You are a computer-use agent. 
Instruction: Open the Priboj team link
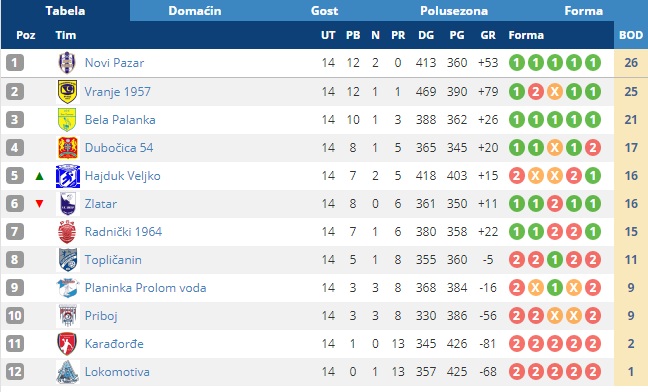pos(101,316)
